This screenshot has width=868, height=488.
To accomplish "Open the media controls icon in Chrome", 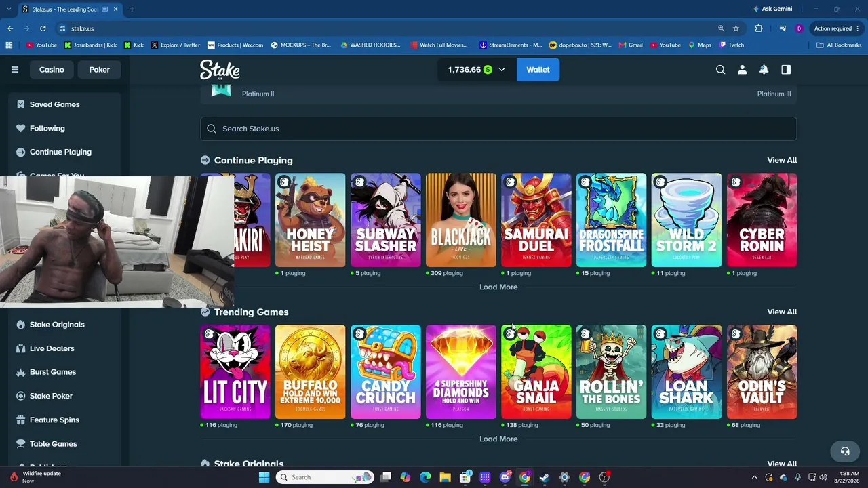I will coord(783,28).
